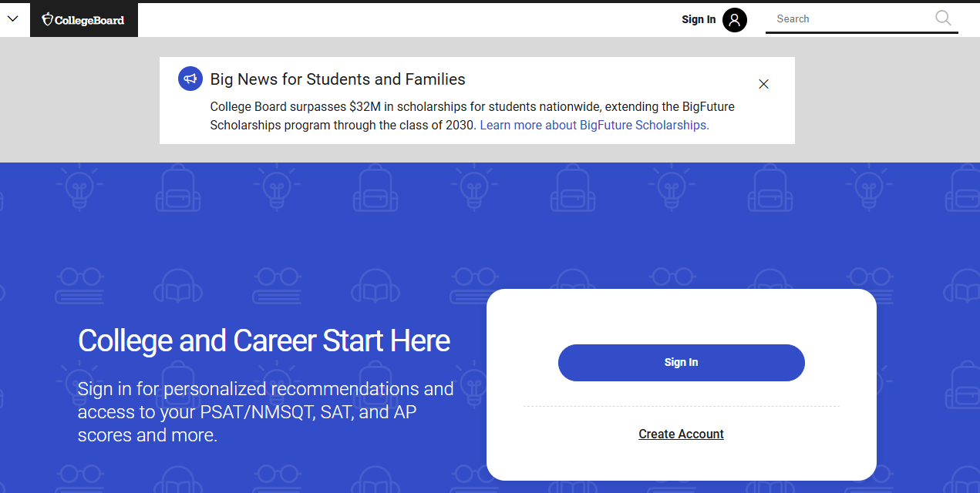Click the CollegeBoard wordmark text
This screenshot has height=493, width=980.
(x=89, y=20)
